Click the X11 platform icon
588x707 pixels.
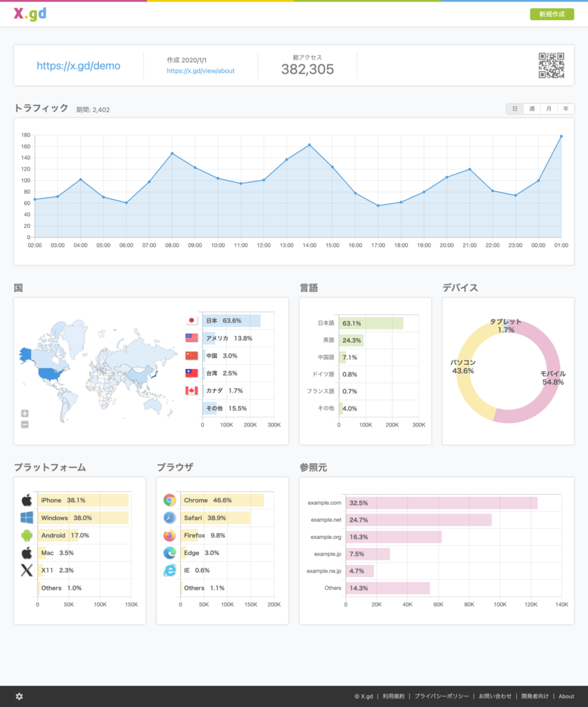click(27, 570)
